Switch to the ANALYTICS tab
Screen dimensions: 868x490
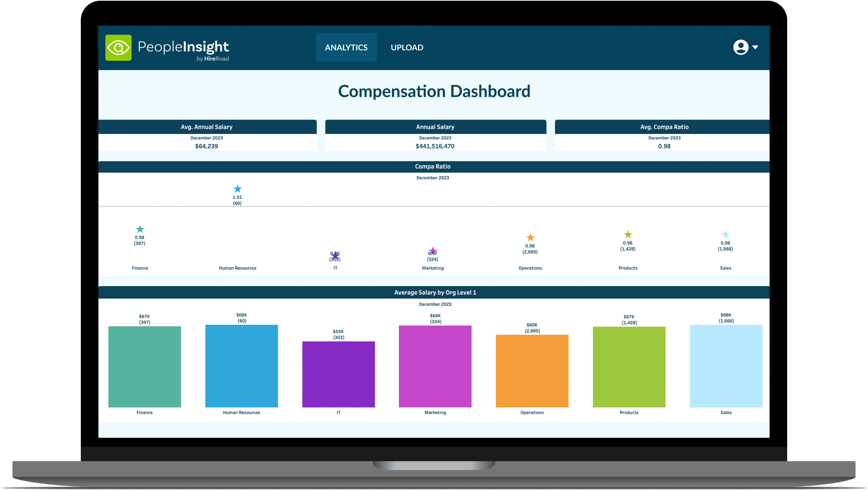click(x=346, y=47)
